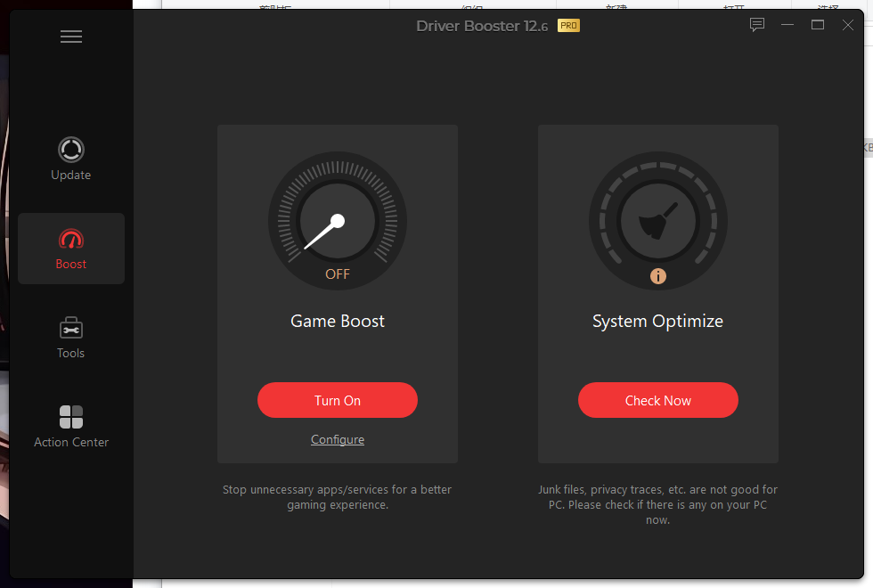873x588 pixels.
Task: Click the OFF status text
Action: point(338,274)
